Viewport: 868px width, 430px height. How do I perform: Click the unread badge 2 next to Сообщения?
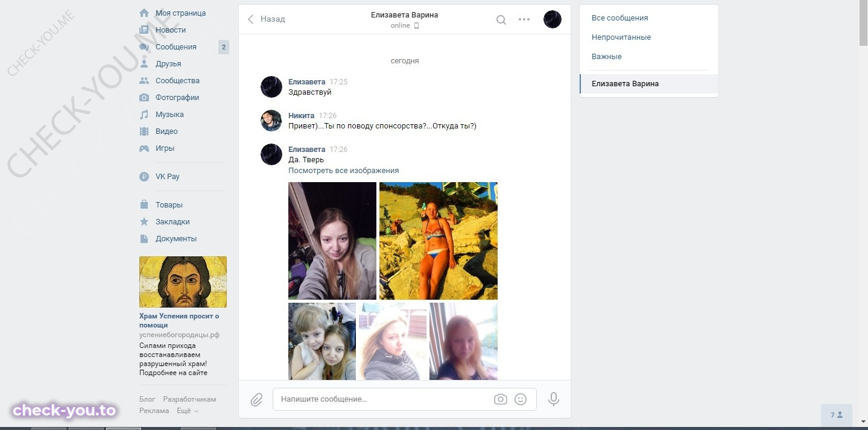(x=224, y=47)
